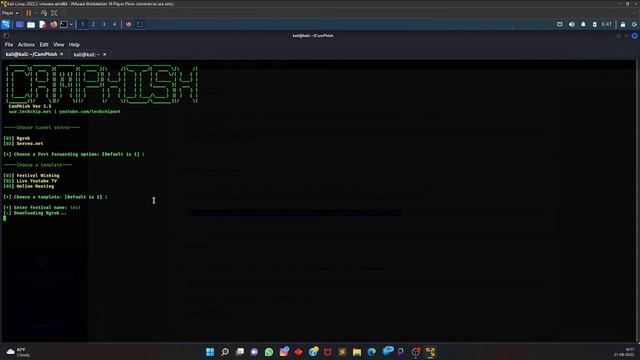This screenshot has height=360, width=640.
Task: Open the VMware Player menu dropdown
Action: point(10,13)
